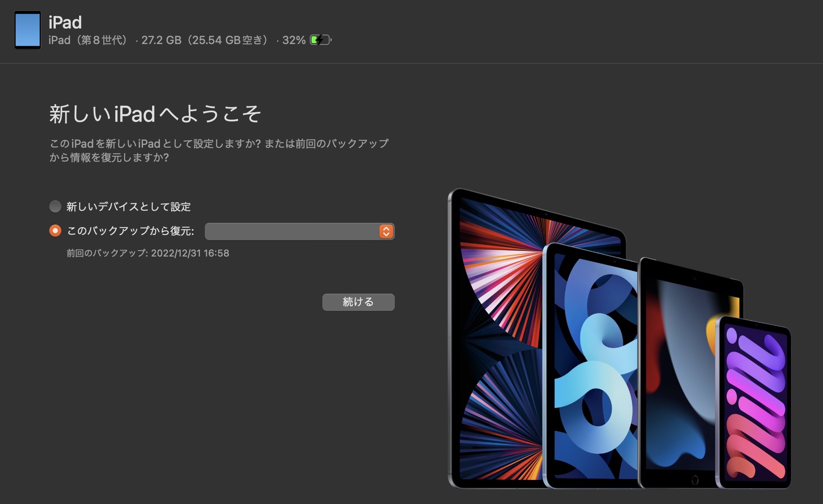
Task: Click the orange up-down arrows on backup dropdown
Action: coord(386,231)
